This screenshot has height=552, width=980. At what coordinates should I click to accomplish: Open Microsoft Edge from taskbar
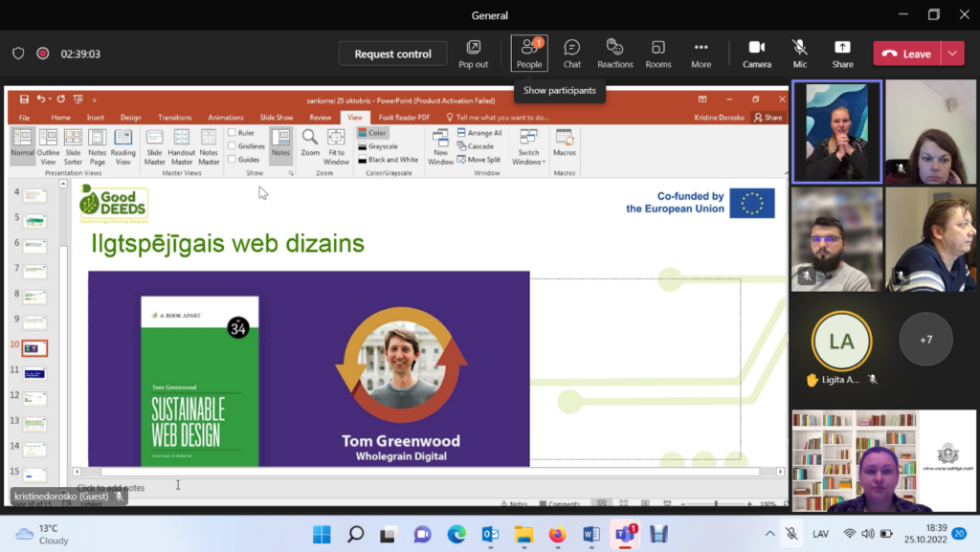coord(457,535)
